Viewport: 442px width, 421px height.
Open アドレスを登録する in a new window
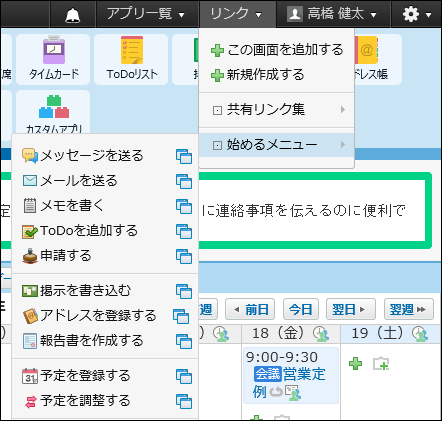point(181,316)
